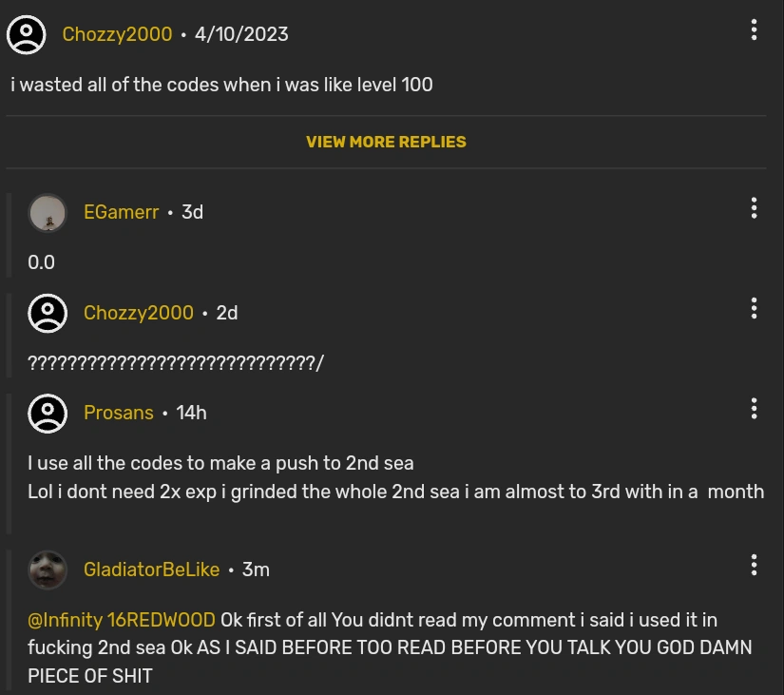
Task: Click GladiatorBeLike's username
Action: click(151, 570)
